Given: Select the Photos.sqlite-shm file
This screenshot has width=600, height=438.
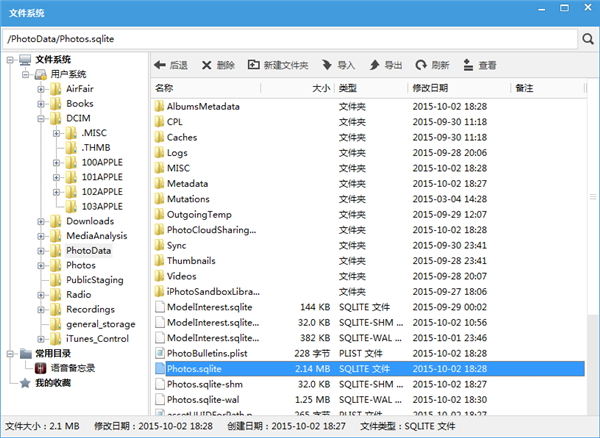Looking at the screenshot, I should [369, 384].
